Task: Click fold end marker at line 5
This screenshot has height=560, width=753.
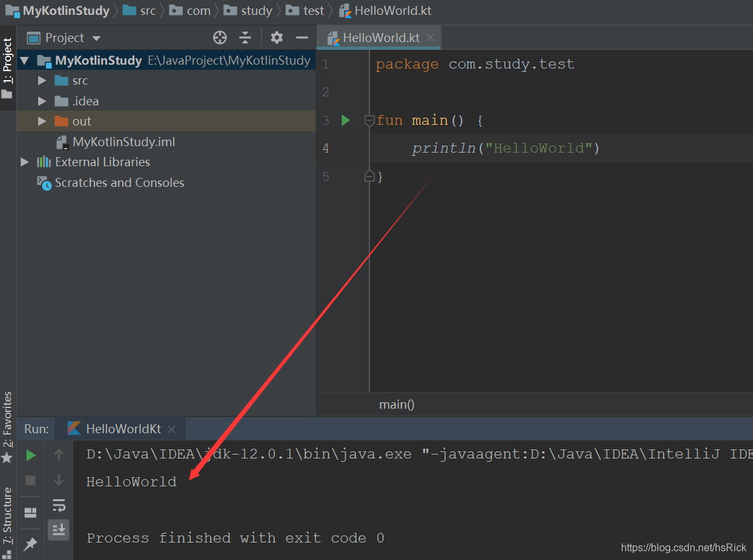Action: (369, 176)
